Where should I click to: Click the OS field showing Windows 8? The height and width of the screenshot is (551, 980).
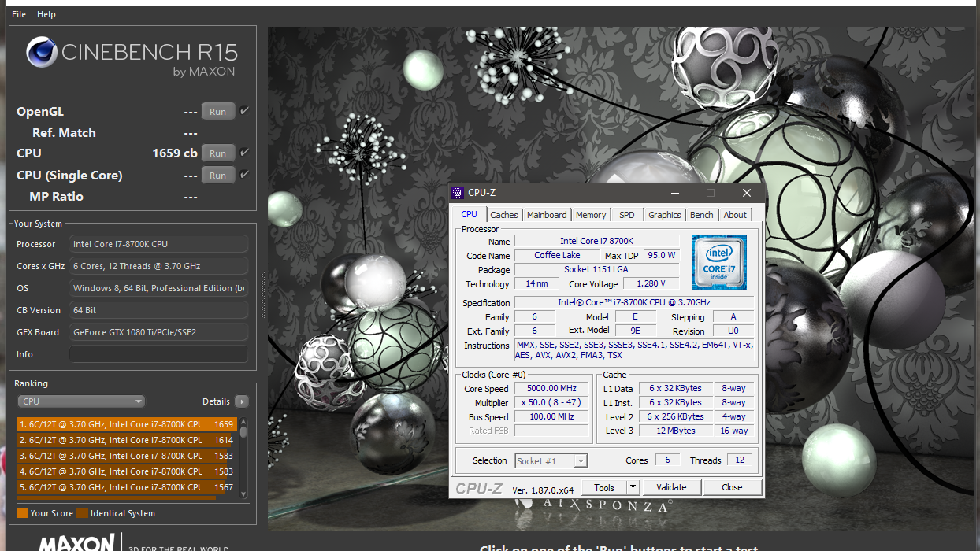[158, 288]
